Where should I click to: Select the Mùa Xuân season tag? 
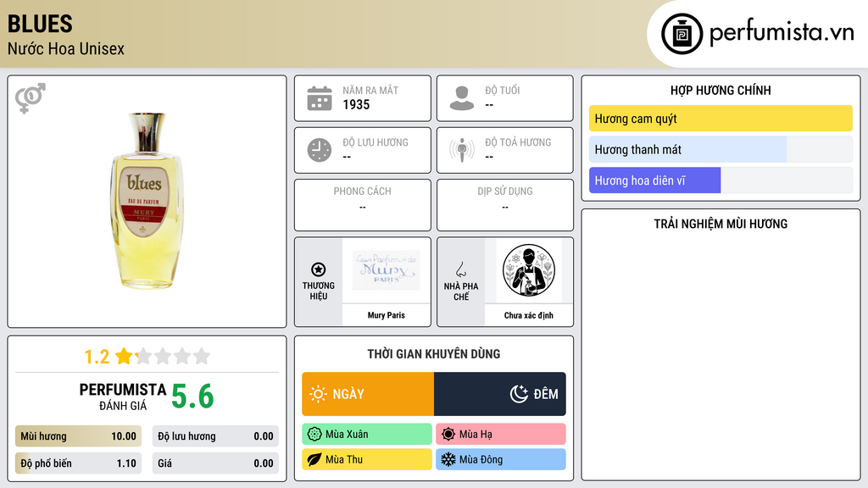tap(367, 435)
